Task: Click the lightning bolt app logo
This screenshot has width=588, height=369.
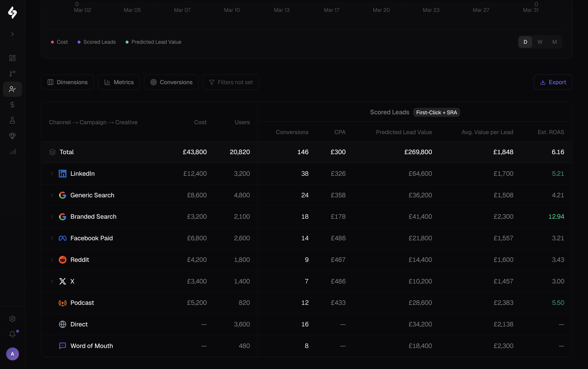Action: pos(12,12)
